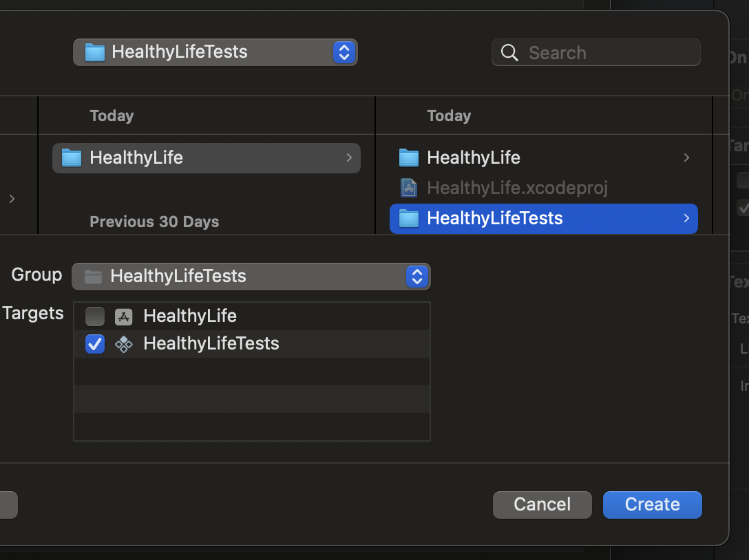
Task: Click the Cancel button
Action: (x=542, y=505)
